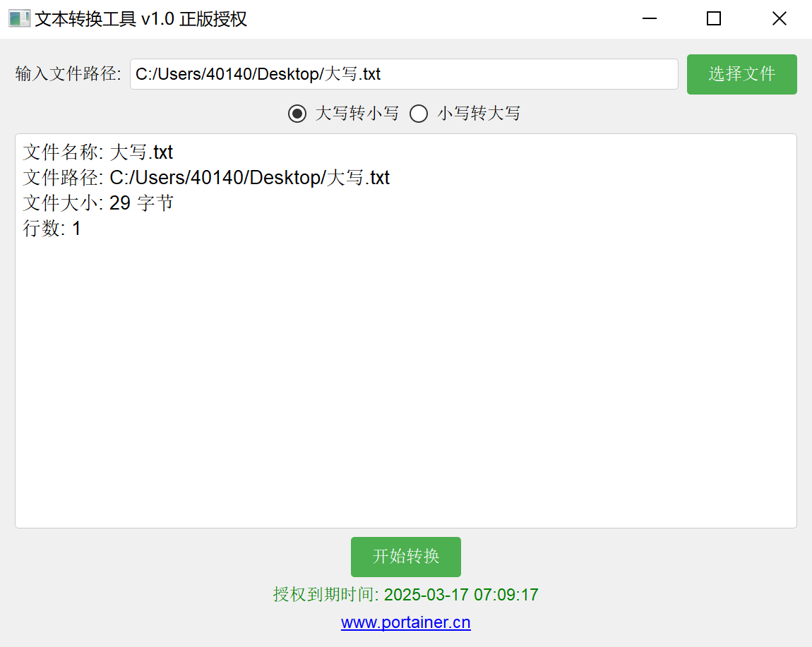Close the 文本转换工具 window
This screenshot has width=812, height=647.
[x=780, y=18]
